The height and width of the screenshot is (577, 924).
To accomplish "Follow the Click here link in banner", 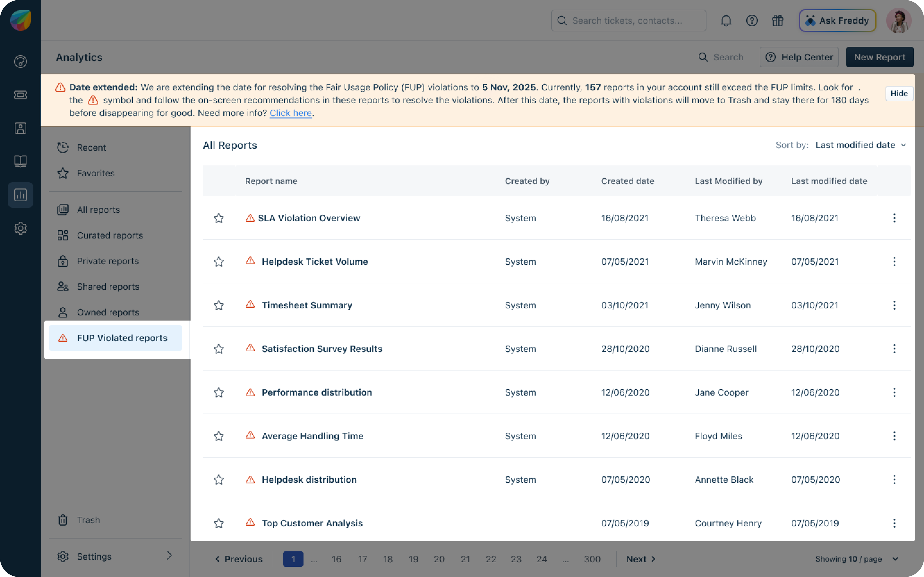I will point(291,113).
